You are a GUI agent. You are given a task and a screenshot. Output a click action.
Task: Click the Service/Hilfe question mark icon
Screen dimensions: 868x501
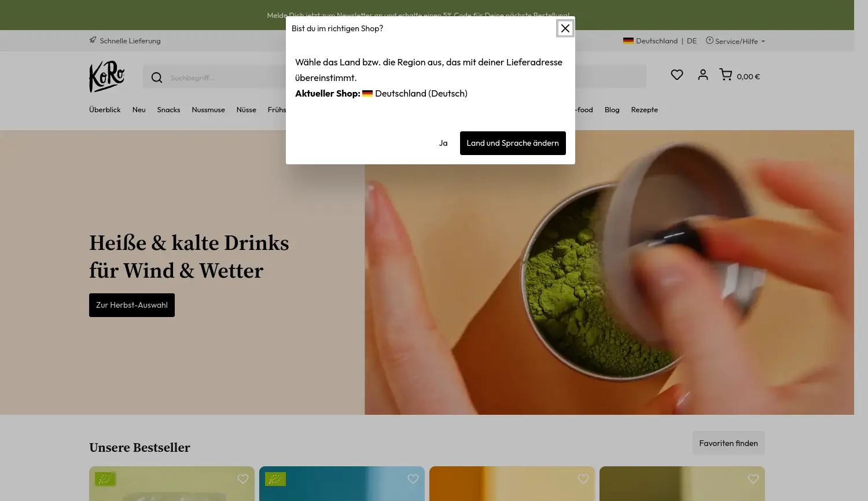pyautogui.click(x=709, y=40)
